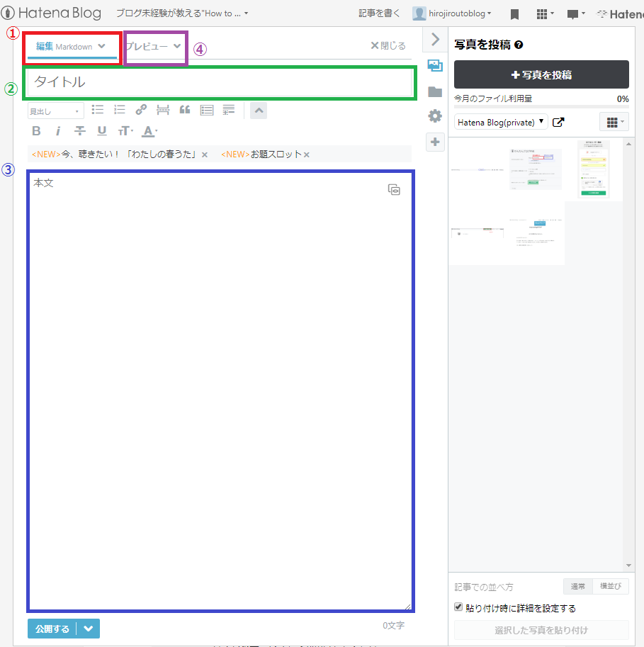This screenshot has width=644, height=647.
Task: Select the italic formatting icon
Action: coord(57,131)
